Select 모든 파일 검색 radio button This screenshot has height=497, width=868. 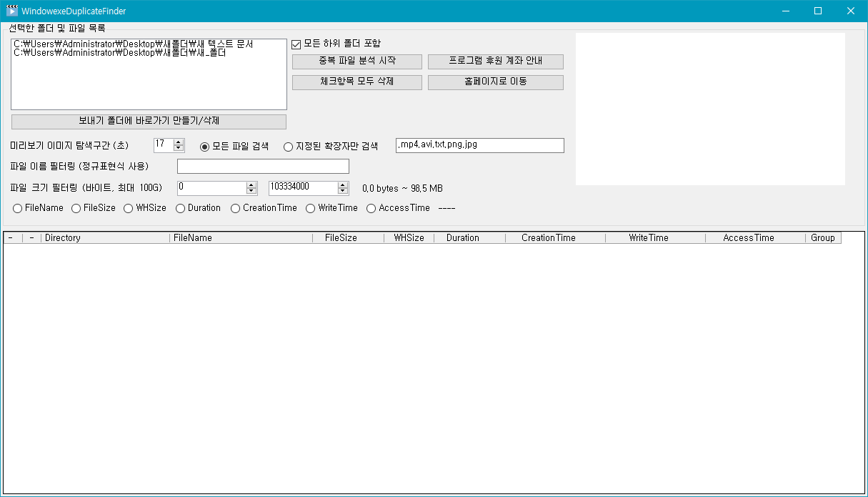(234, 147)
